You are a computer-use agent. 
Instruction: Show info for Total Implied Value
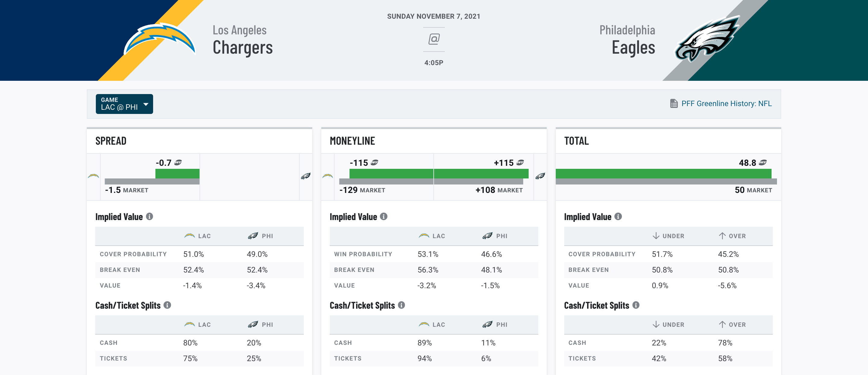[x=618, y=217]
